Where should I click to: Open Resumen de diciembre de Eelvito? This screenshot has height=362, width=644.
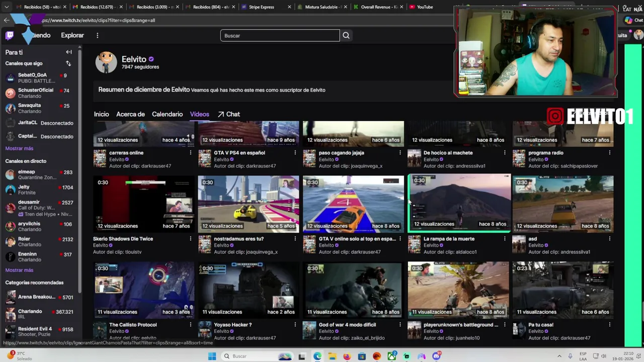(x=144, y=89)
